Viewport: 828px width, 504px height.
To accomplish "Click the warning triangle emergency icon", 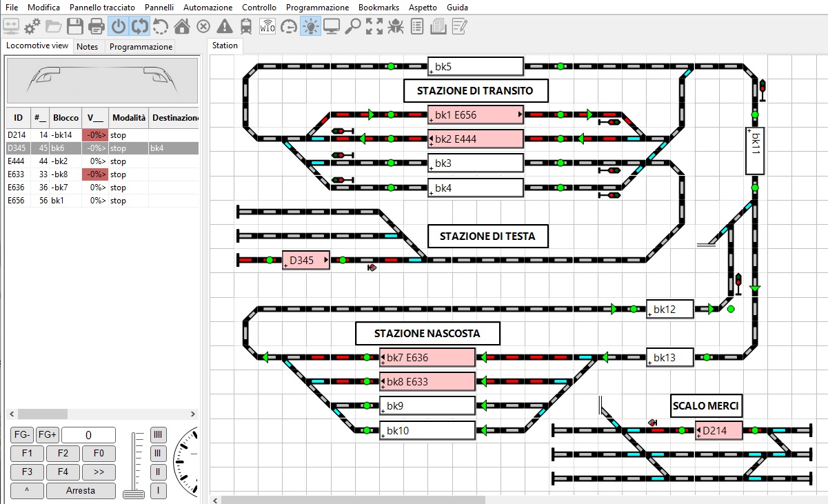I will [225, 27].
